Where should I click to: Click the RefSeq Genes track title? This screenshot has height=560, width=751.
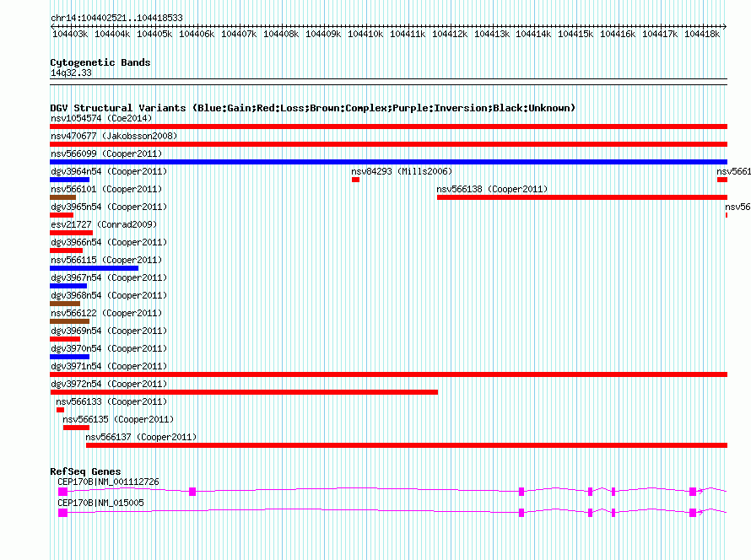[85, 471]
